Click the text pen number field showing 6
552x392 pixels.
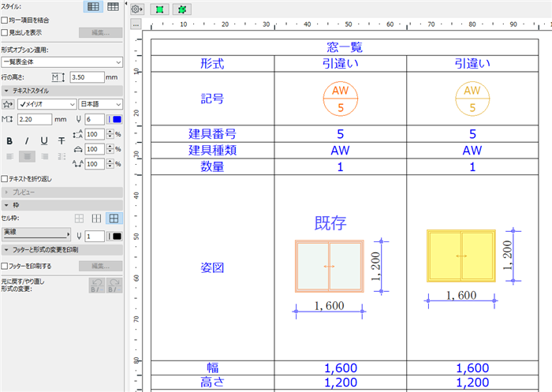point(95,119)
